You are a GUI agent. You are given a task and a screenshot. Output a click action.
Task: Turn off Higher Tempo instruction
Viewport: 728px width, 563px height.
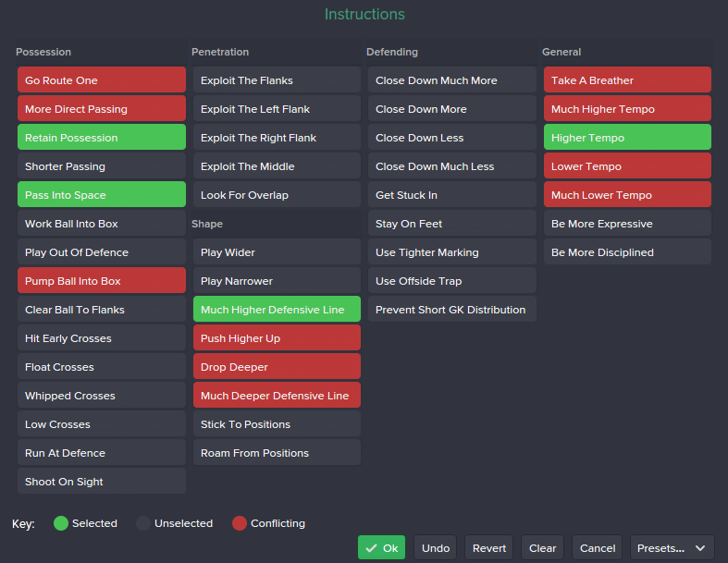pyautogui.click(x=627, y=138)
